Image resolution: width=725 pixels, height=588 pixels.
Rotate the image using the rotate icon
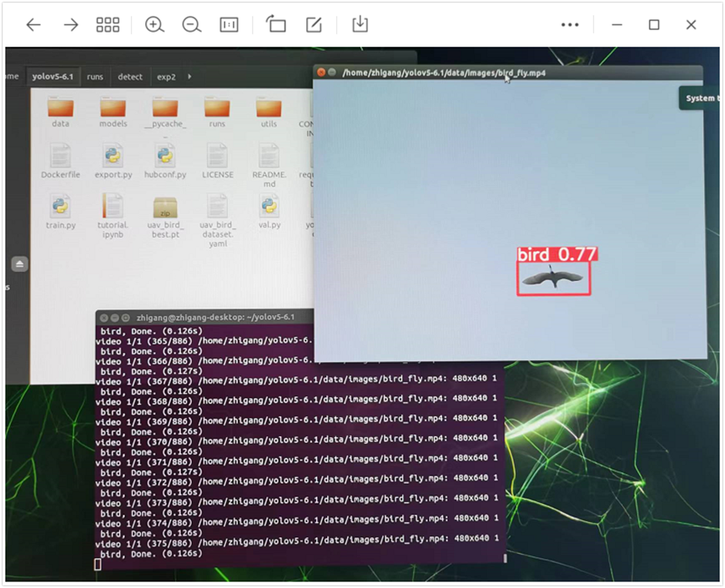[x=275, y=25]
